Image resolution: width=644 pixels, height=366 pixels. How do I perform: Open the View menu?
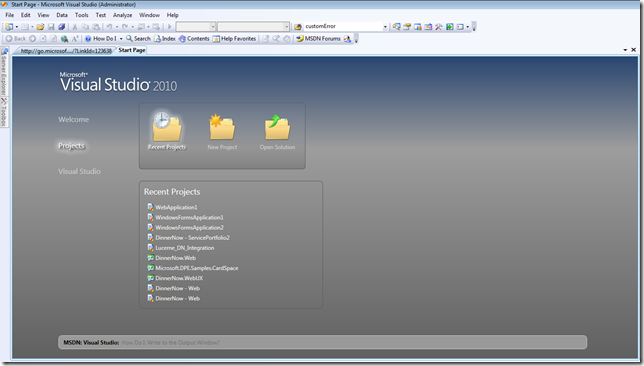click(x=43, y=15)
